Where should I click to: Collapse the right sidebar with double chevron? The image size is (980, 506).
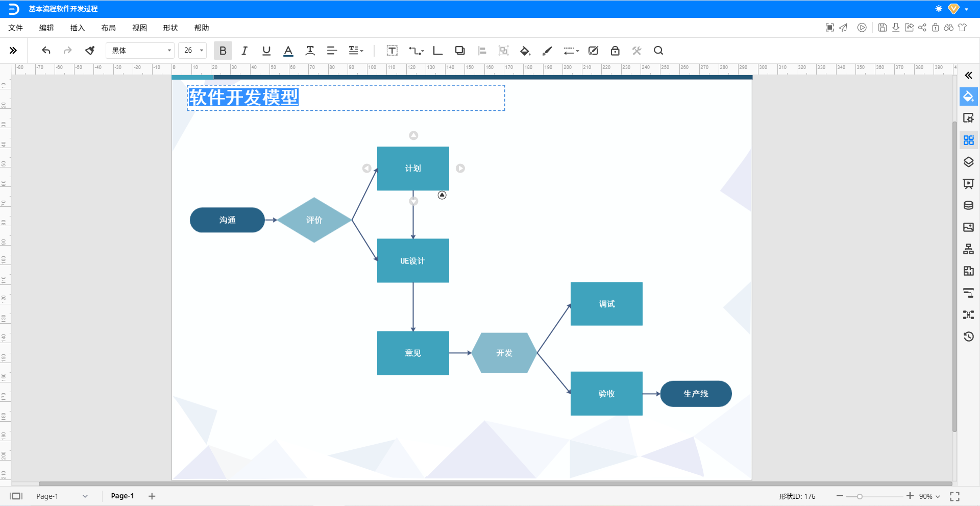point(968,76)
